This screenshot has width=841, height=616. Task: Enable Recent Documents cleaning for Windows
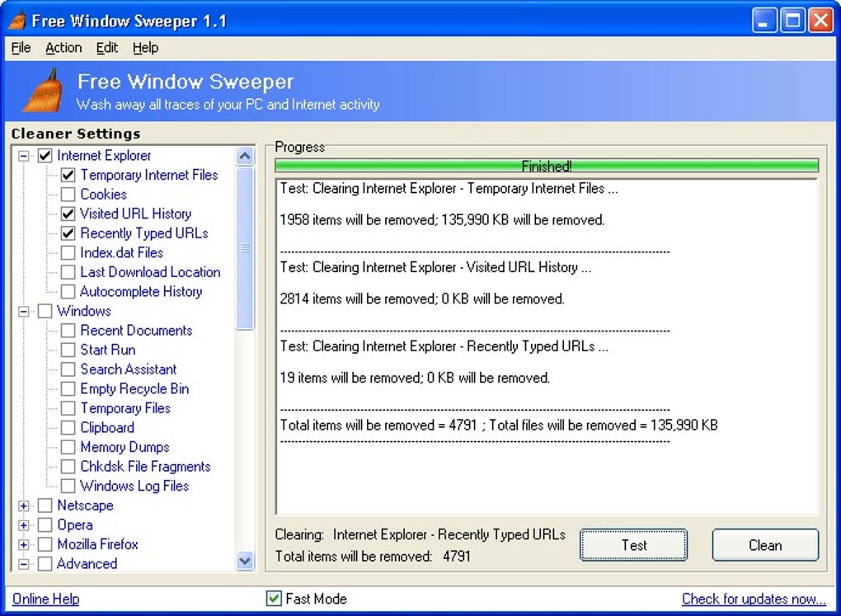coord(68,330)
